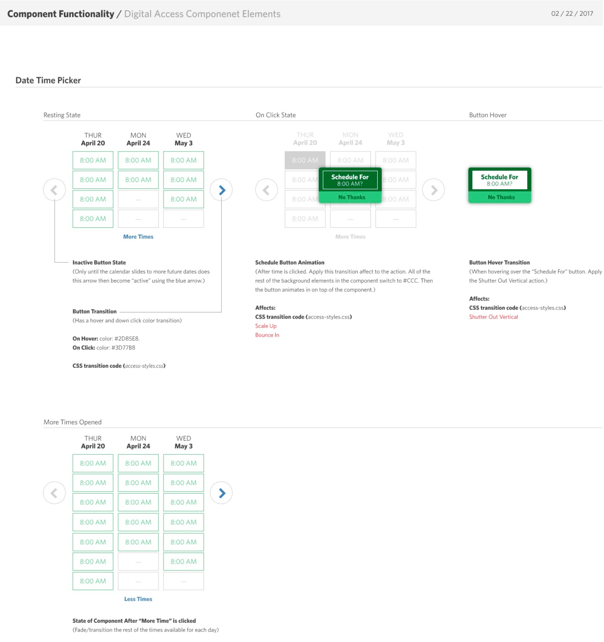Click the grey selected 8:00 AM slot in On Click State
Screen dimensions: 604x642
tap(305, 160)
